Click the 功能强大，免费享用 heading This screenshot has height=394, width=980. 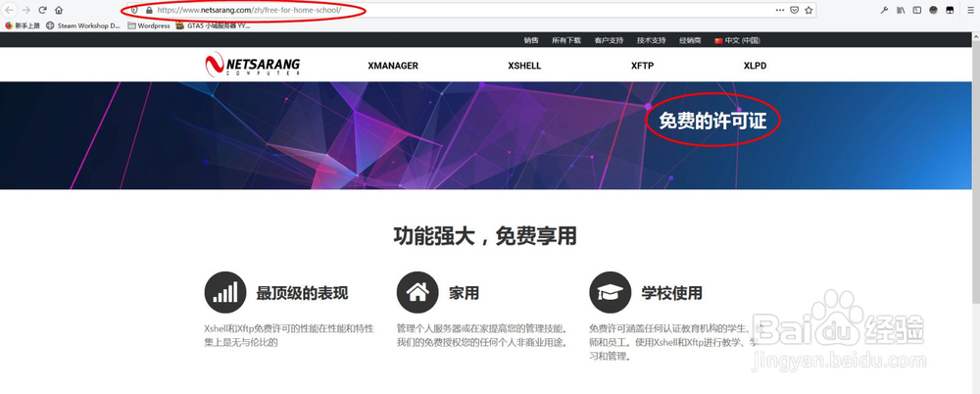pyautogui.click(x=485, y=237)
